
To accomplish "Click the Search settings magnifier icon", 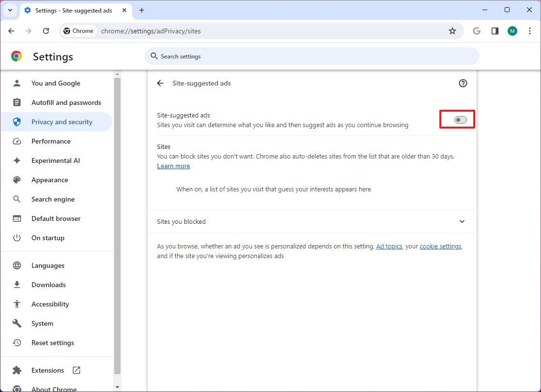I will point(154,56).
